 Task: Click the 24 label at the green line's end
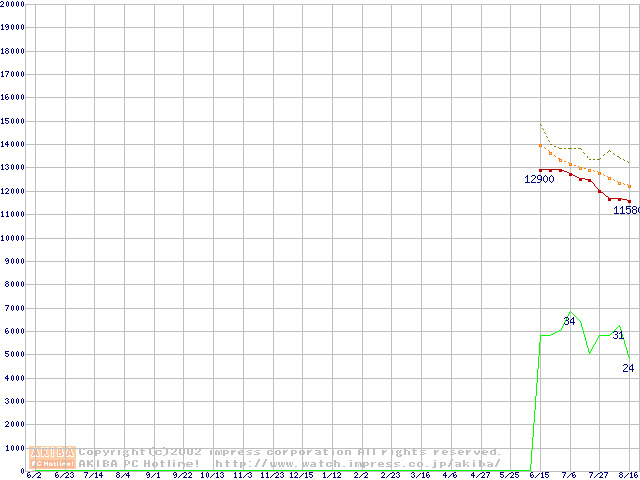[628, 368]
